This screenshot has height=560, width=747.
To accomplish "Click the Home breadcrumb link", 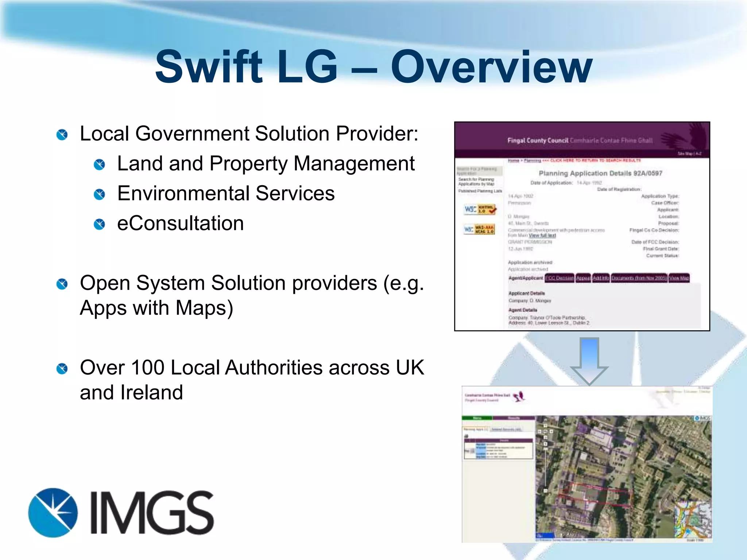I will coord(514,160).
